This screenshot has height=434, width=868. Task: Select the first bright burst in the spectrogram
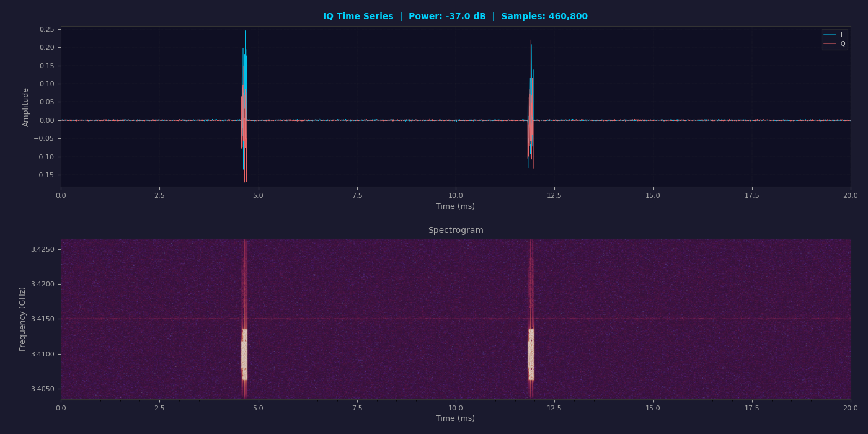pyautogui.click(x=244, y=355)
